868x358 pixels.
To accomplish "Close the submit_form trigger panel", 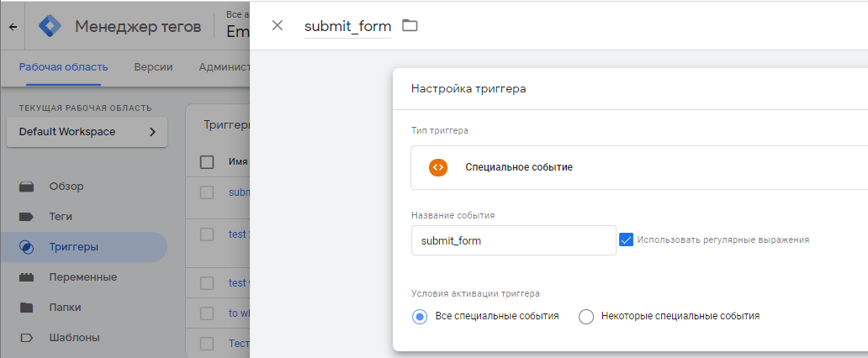I will tap(278, 25).
